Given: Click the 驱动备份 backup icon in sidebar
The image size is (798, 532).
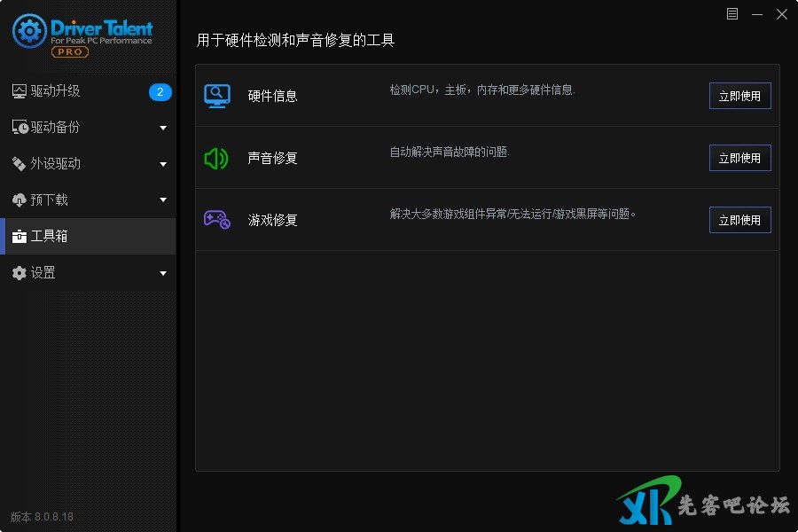Looking at the screenshot, I should point(20,128).
